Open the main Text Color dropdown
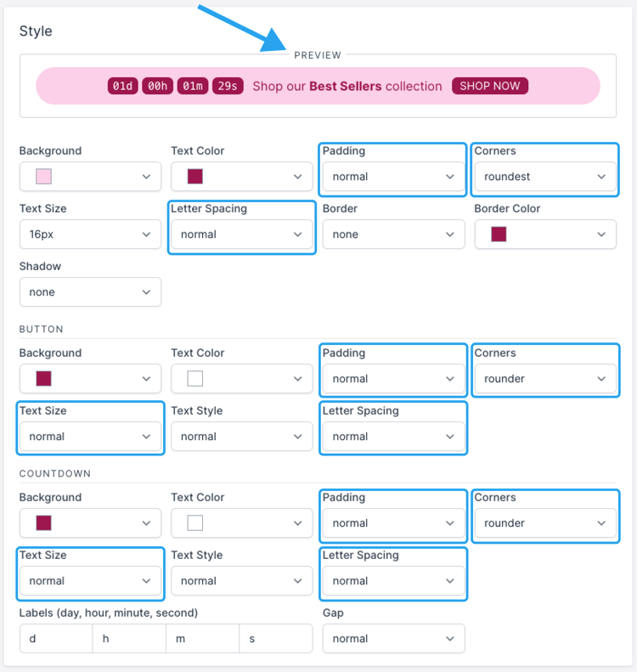The image size is (637, 672). (x=241, y=177)
